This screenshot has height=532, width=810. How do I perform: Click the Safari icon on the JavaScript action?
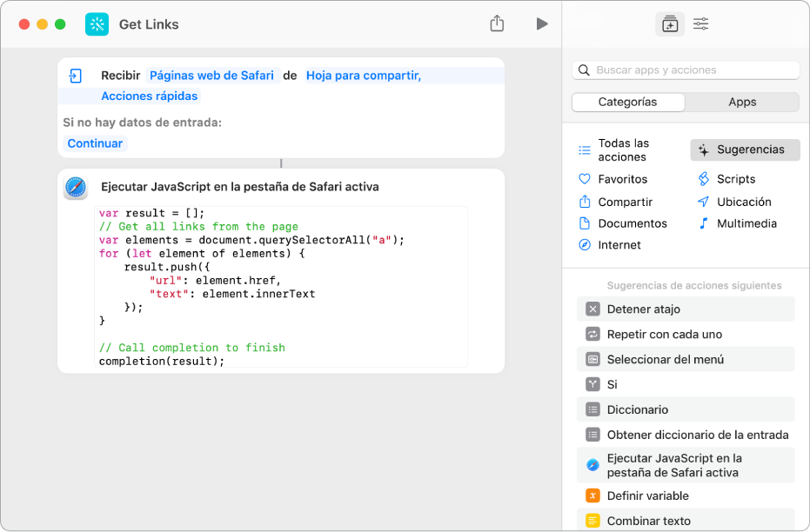click(x=76, y=188)
